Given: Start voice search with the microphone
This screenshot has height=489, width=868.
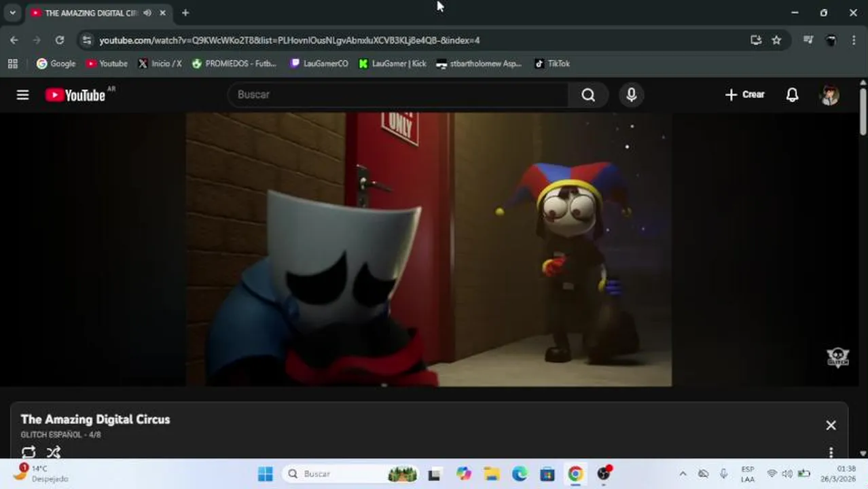Looking at the screenshot, I should pyautogui.click(x=631, y=95).
